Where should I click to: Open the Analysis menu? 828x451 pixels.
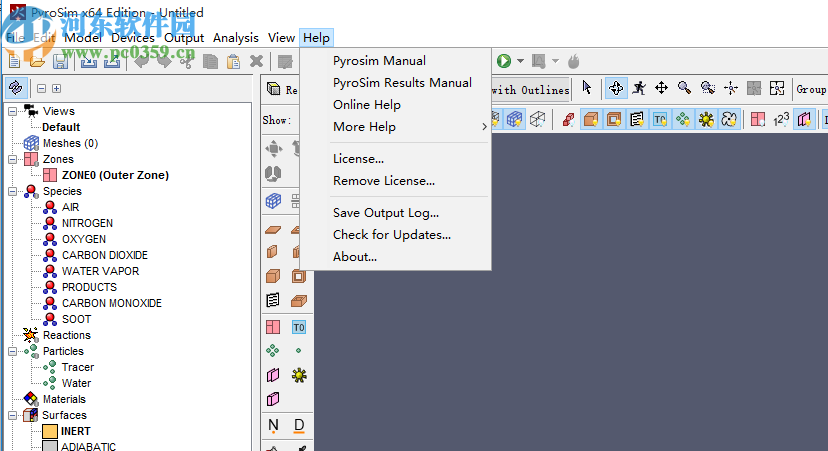coord(236,38)
